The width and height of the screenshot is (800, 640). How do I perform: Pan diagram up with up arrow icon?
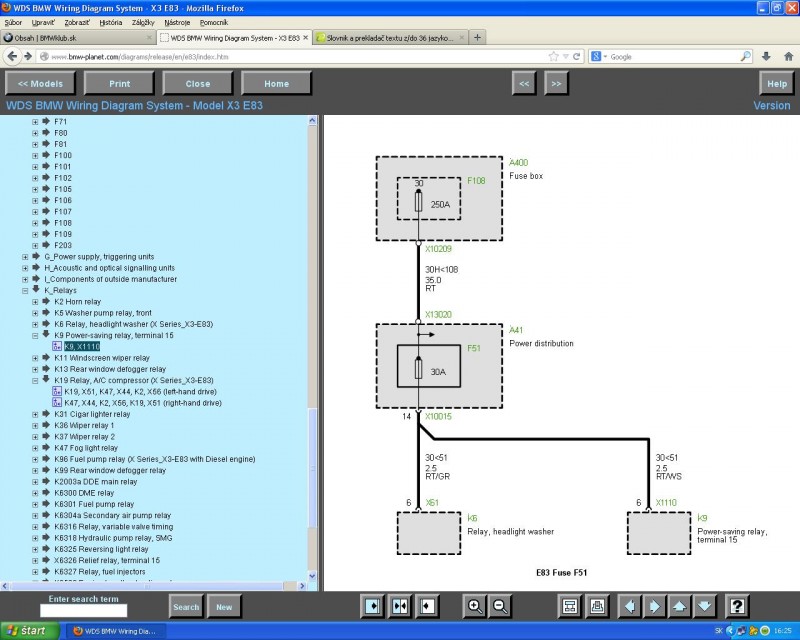tap(680, 606)
